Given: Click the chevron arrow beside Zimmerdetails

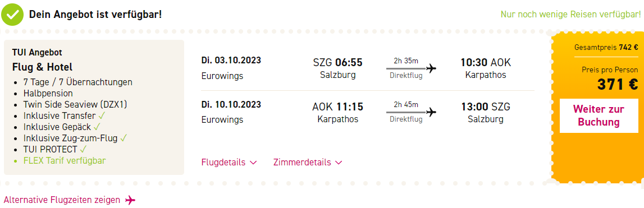Looking at the screenshot, I should click(x=339, y=163).
